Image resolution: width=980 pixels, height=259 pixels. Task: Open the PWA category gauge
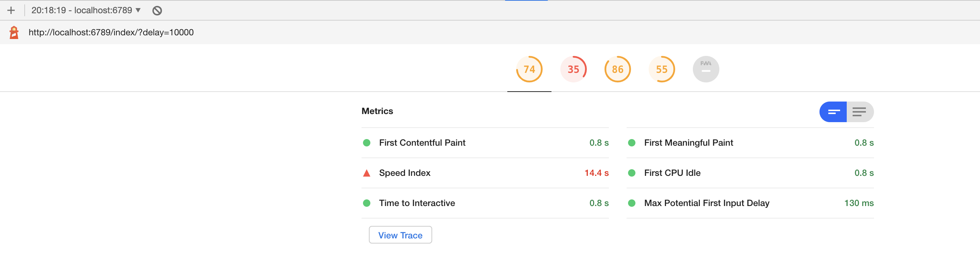pos(705,69)
